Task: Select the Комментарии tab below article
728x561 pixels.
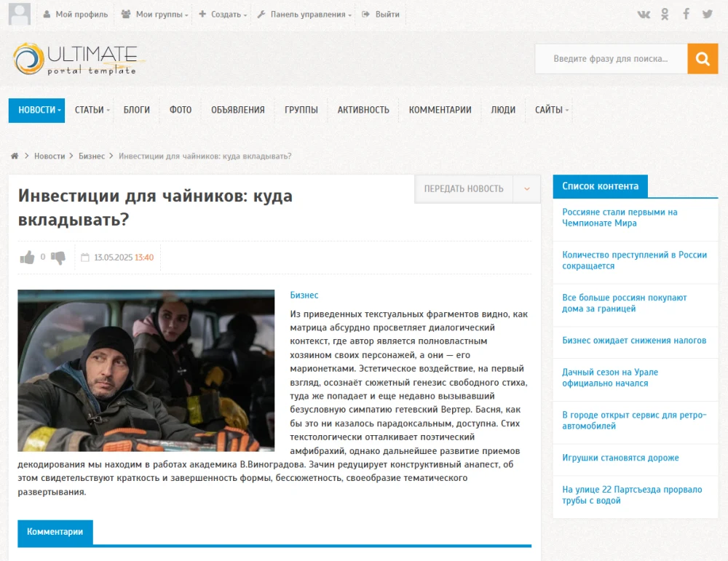Action: 55,532
